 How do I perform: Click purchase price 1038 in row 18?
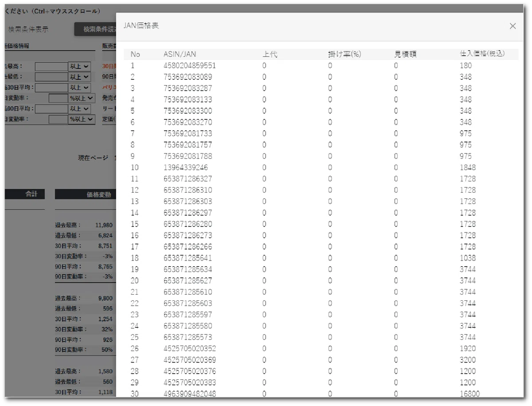(x=468, y=258)
